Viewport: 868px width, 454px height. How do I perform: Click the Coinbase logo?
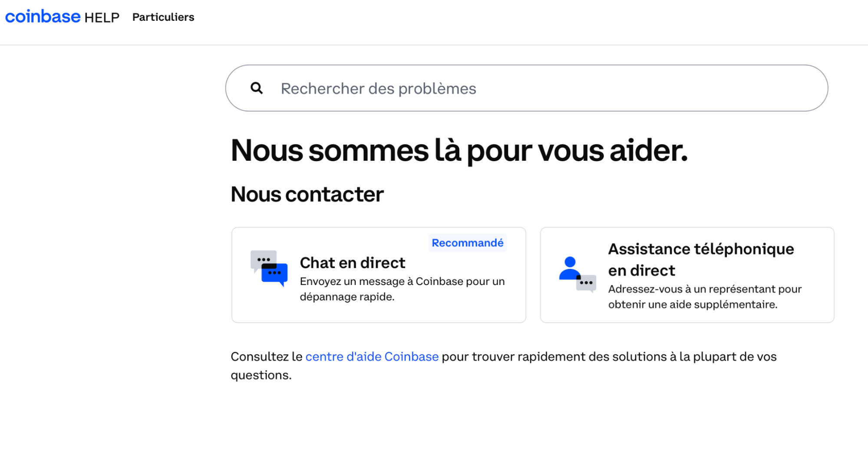tap(42, 16)
